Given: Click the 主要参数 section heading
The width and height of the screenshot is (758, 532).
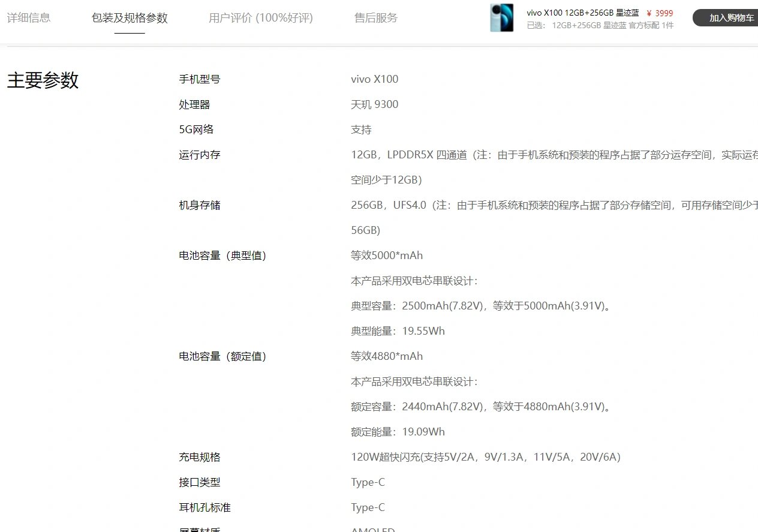Looking at the screenshot, I should (43, 80).
